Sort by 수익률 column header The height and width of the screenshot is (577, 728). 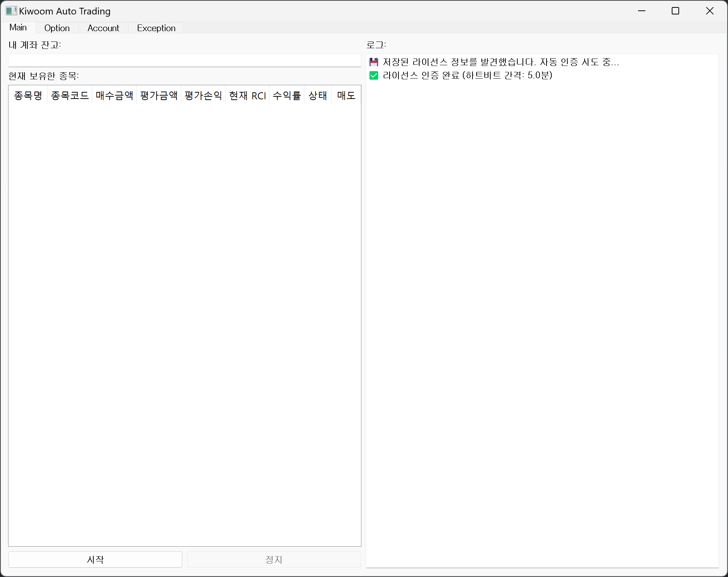(287, 96)
